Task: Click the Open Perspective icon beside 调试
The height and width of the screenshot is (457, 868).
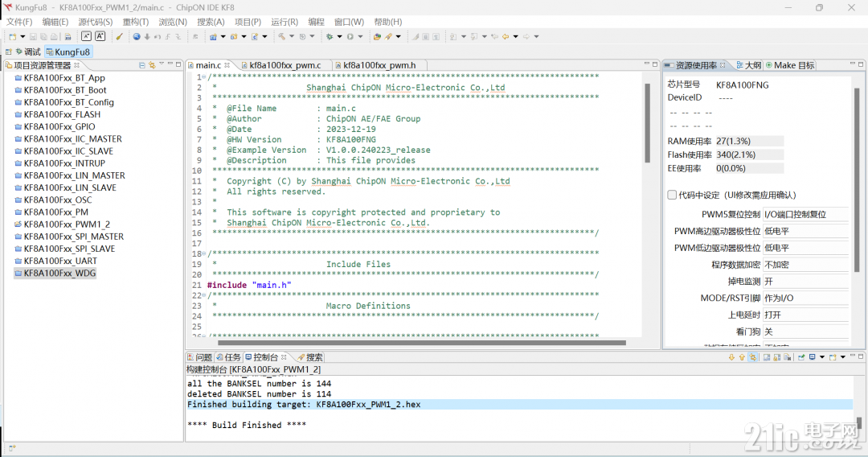Action: (8, 51)
